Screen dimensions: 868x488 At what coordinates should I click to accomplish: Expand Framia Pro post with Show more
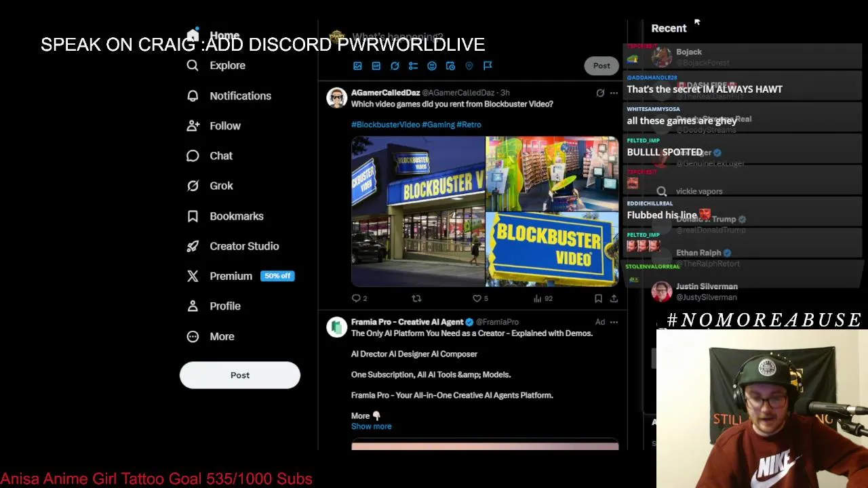click(x=371, y=426)
